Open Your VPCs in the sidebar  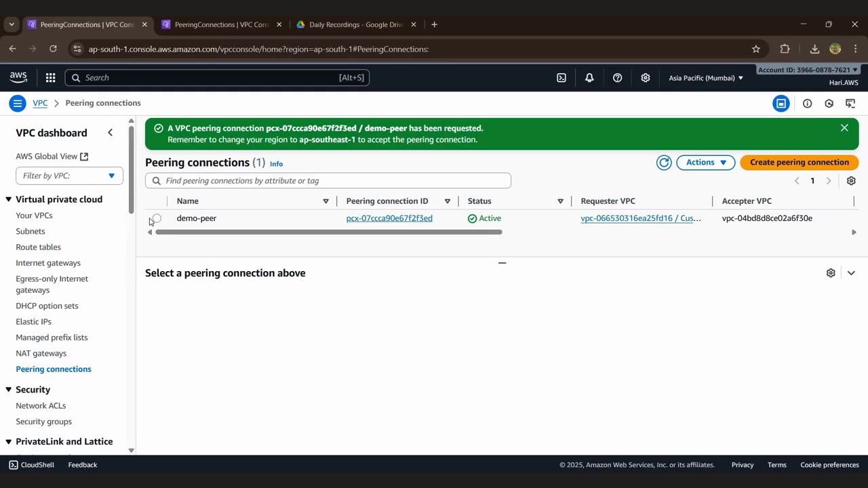34,216
